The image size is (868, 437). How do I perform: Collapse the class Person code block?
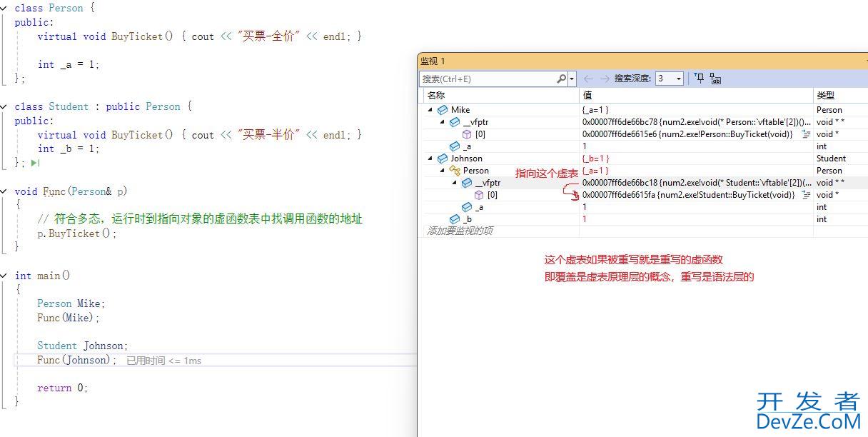[4, 8]
